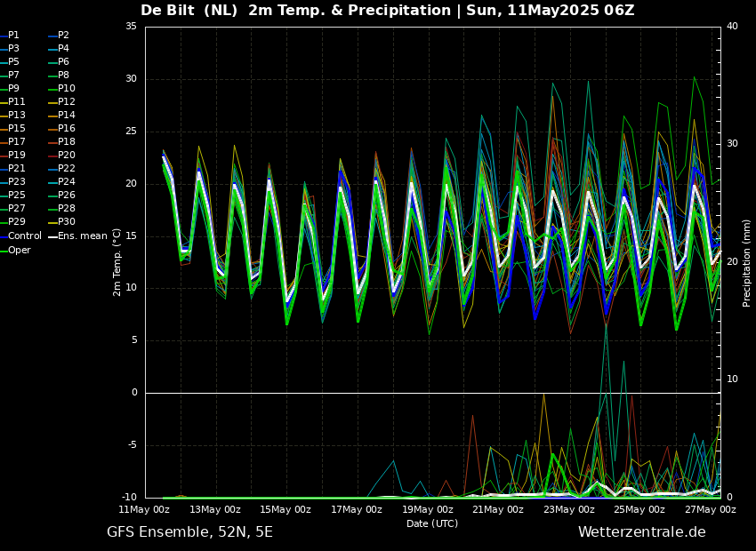This screenshot has height=551, width=756.
Task: Click 30 on the precipitation axis
Action: (x=732, y=144)
